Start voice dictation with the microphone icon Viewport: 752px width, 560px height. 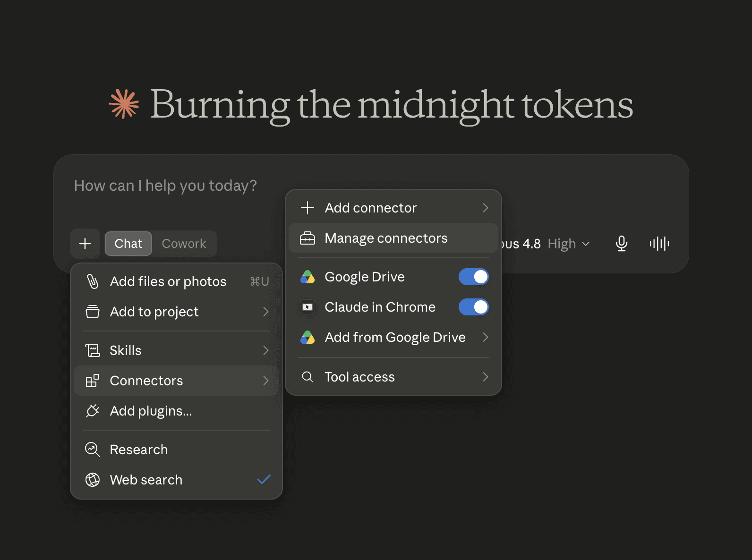point(621,244)
